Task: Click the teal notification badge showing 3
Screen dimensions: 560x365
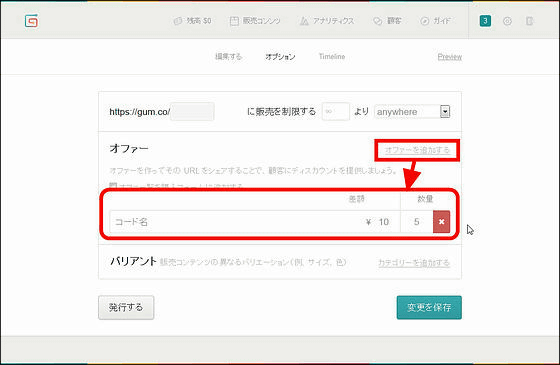Action: pyautogui.click(x=485, y=21)
